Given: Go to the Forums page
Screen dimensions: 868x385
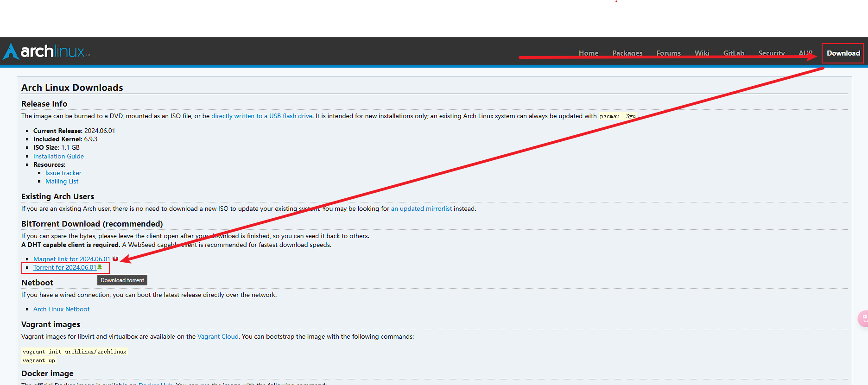Looking at the screenshot, I should point(669,53).
